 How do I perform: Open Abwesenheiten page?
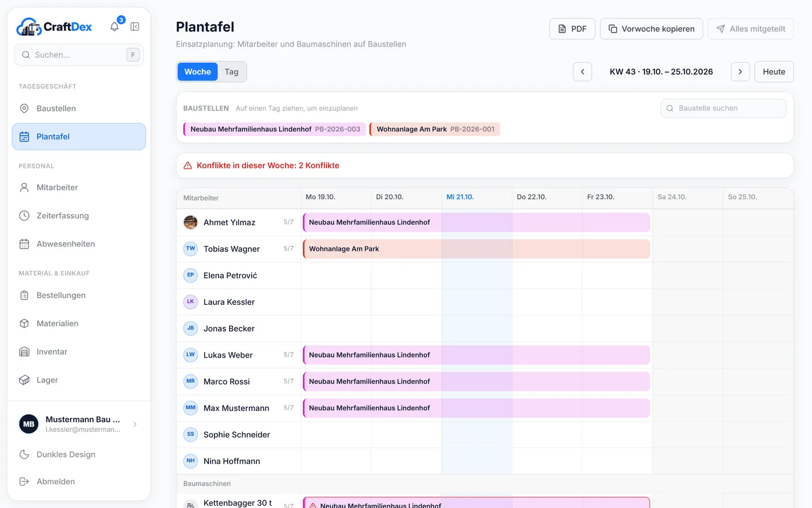coord(79,244)
